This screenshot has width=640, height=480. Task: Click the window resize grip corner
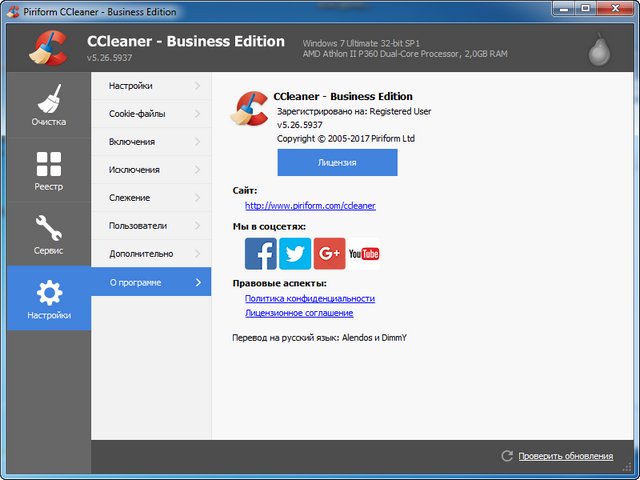628,468
